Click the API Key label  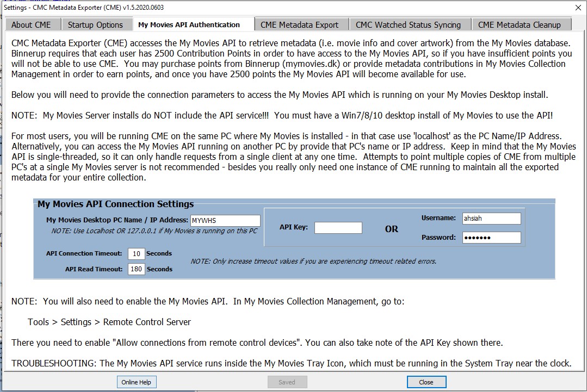(x=294, y=227)
